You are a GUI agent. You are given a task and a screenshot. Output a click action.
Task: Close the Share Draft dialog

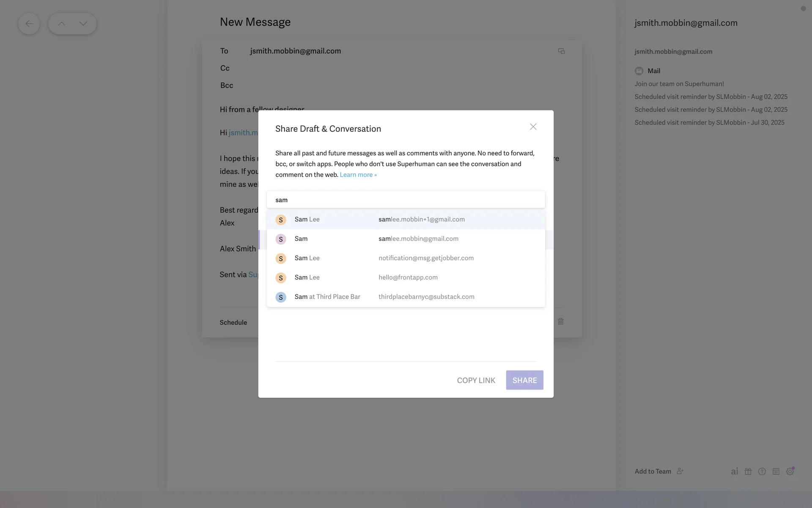tap(533, 127)
